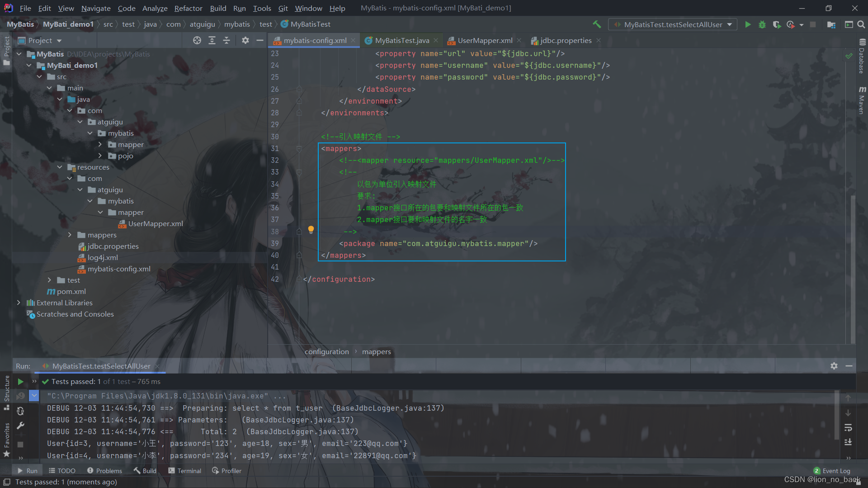This screenshot has width=868, height=488.
Task: Expand External Libraries node
Action: click(x=19, y=303)
